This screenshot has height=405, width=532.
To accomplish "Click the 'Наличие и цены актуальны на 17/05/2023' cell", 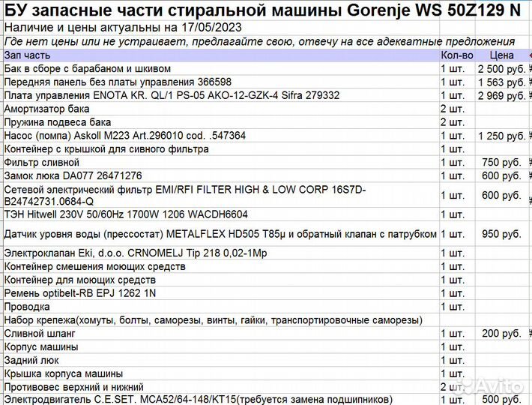I will point(123,27).
